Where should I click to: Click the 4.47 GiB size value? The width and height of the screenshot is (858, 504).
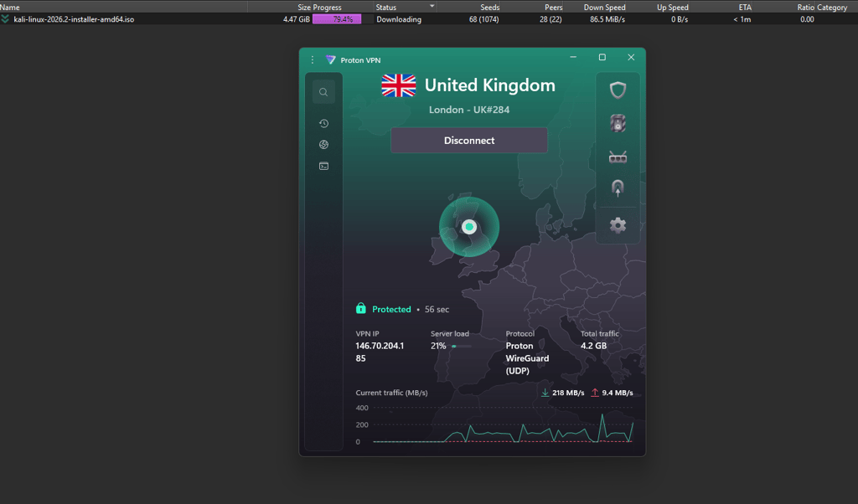(x=297, y=19)
